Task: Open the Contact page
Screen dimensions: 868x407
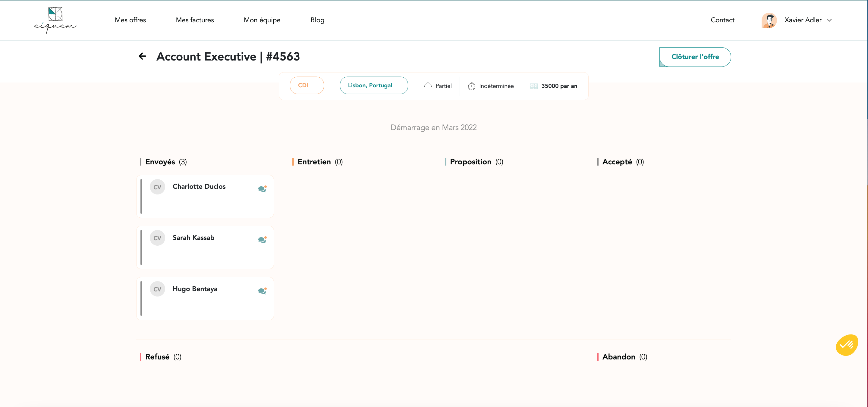Action: click(x=722, y=20)
